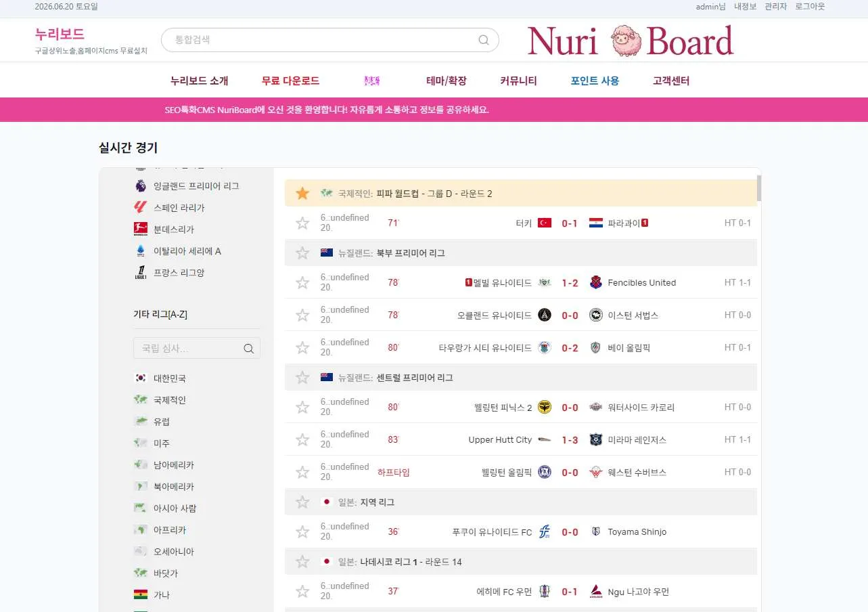This screenshot has height=612, width=868.
Task: Open the pink icon menu item in navigation
Action: [x=372, y=81]
